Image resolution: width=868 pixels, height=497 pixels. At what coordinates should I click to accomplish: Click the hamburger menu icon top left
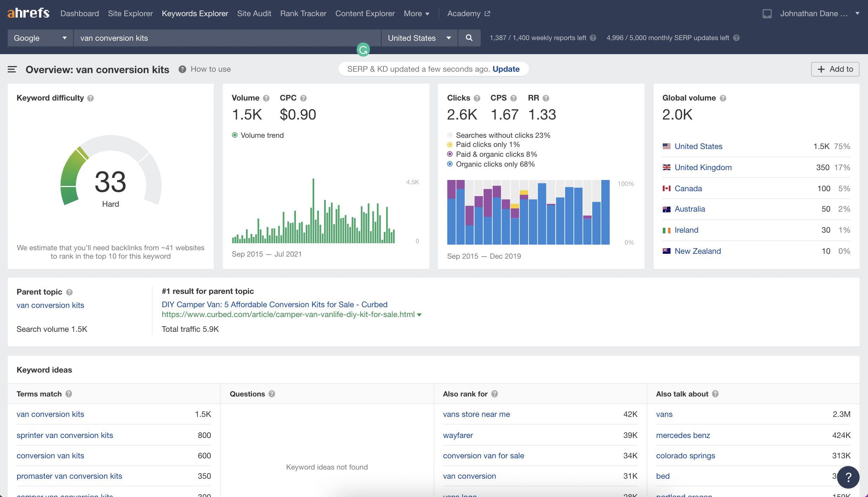(x=12, y=69)
